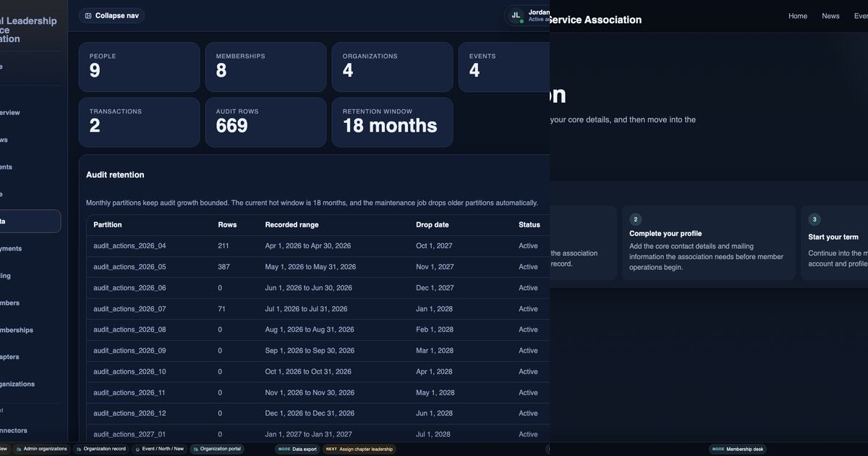Open the JL user avatar menu
This screenshot has width=868, height=456.
coord(516,15)
